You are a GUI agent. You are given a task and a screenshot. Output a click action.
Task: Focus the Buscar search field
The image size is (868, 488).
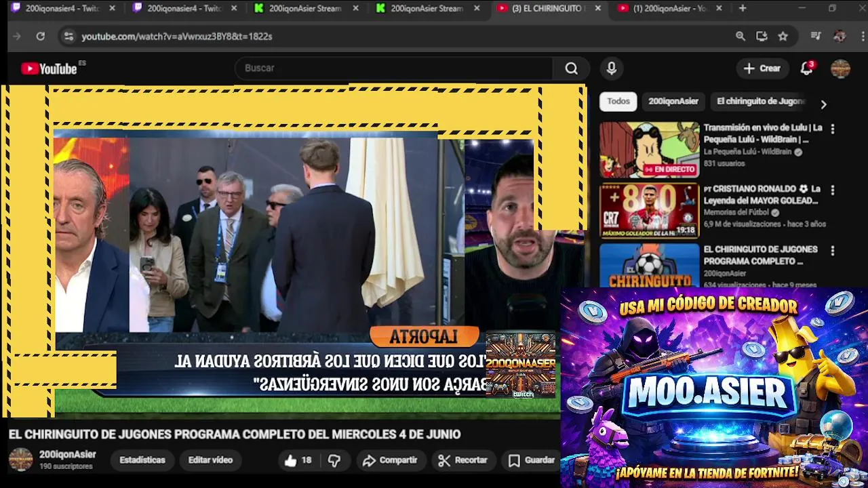coord(395,68)
